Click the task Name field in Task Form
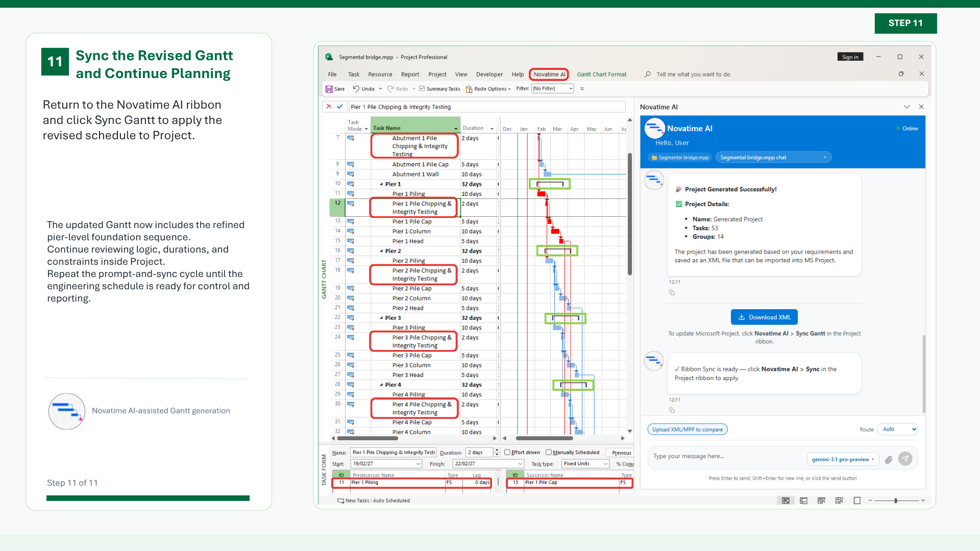This screenshot has width=980, height=551. [393, 453]
